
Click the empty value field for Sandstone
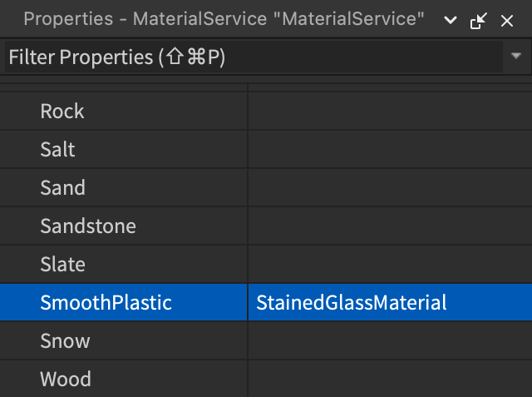tap(389, 226)
